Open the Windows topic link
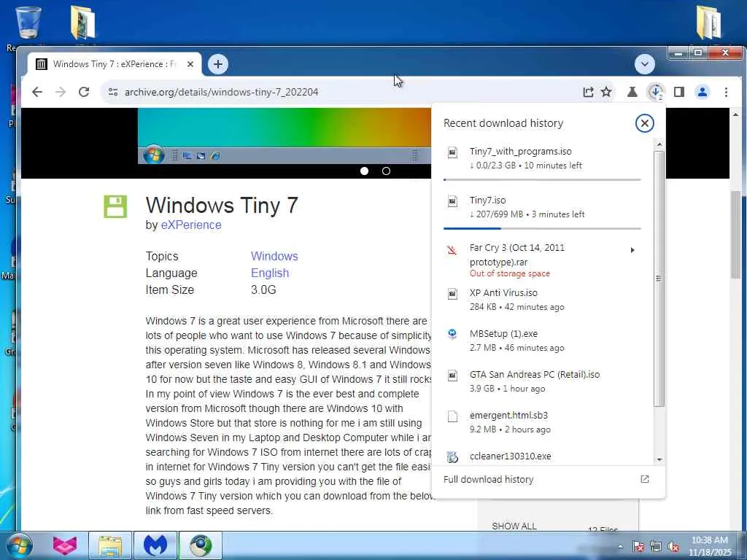 pyautogui.click(x=274, y=256)
